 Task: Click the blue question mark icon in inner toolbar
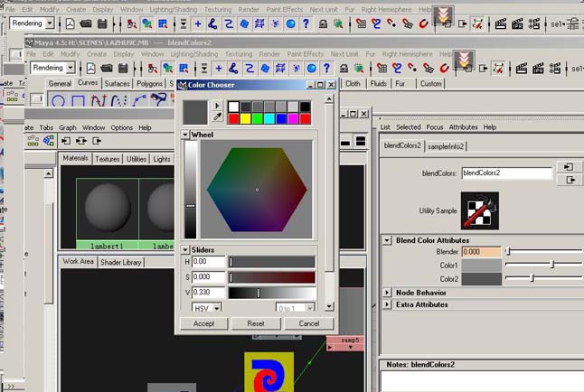(x=326, y=68)
